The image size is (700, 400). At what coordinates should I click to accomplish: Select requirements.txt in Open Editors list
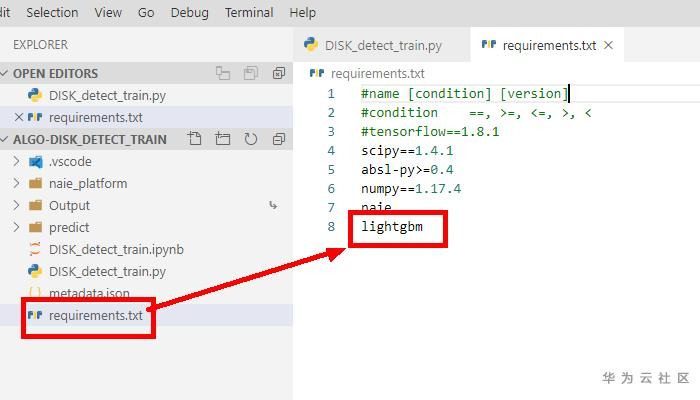click(96, 117)
